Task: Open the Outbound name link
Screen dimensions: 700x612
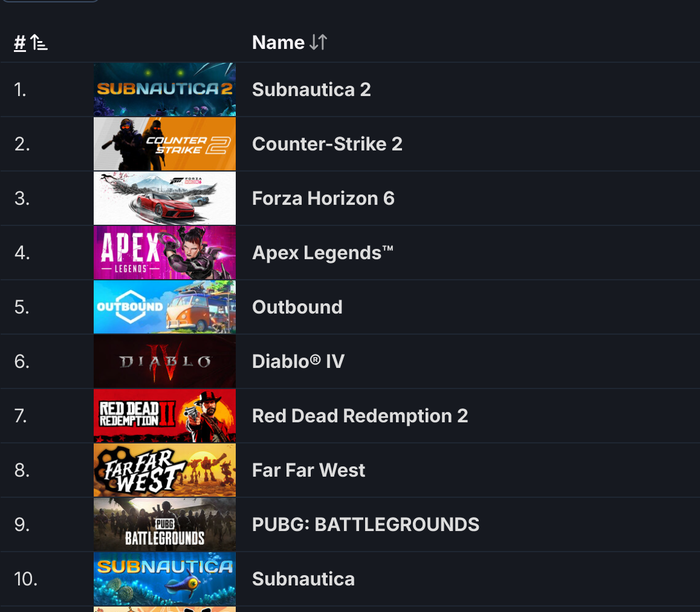Action: click(297, 308)
